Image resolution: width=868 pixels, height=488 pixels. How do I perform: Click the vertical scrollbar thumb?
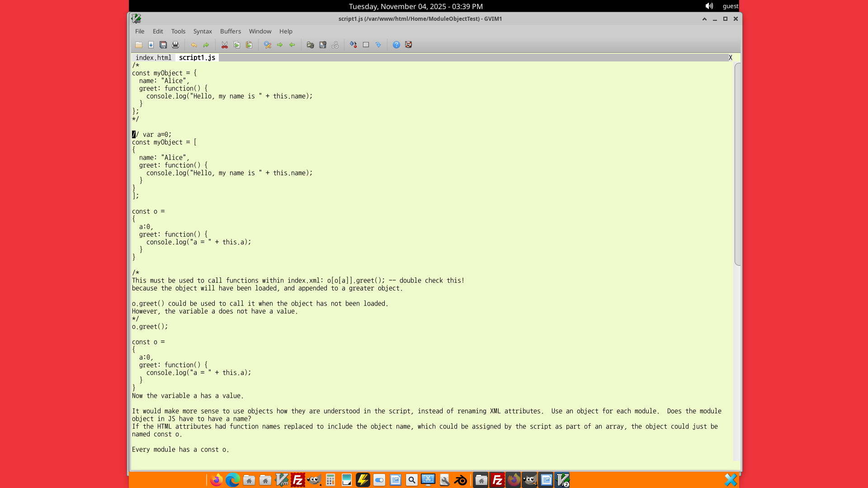tap(738, 164)
